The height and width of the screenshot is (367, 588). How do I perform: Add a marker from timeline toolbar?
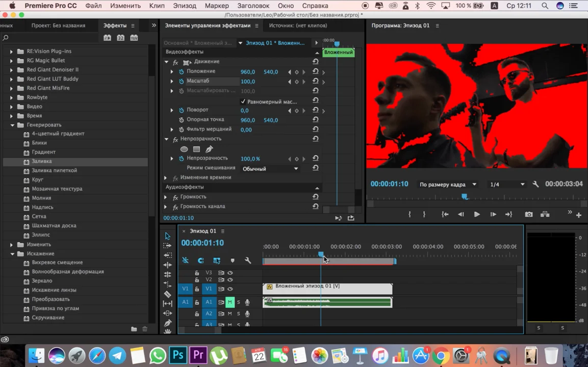click(x=233, y=260)
